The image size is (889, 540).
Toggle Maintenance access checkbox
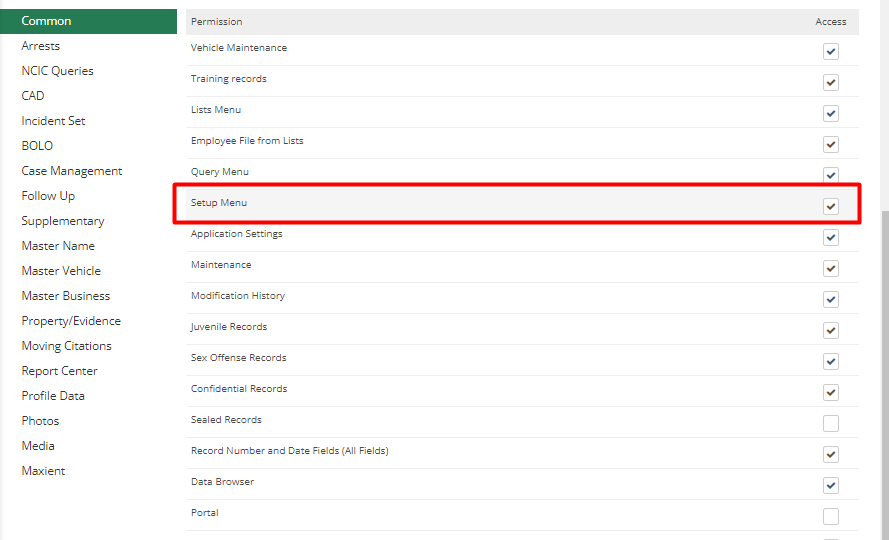(831, 269)
